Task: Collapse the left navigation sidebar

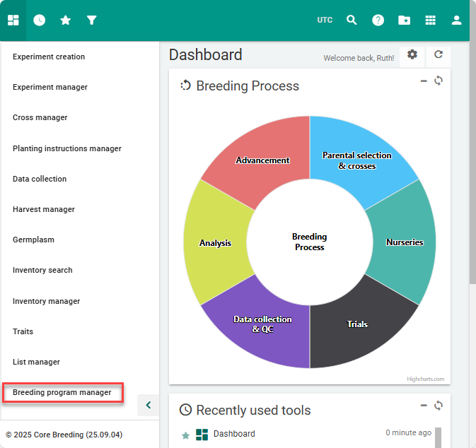Action: click(148, 405)
